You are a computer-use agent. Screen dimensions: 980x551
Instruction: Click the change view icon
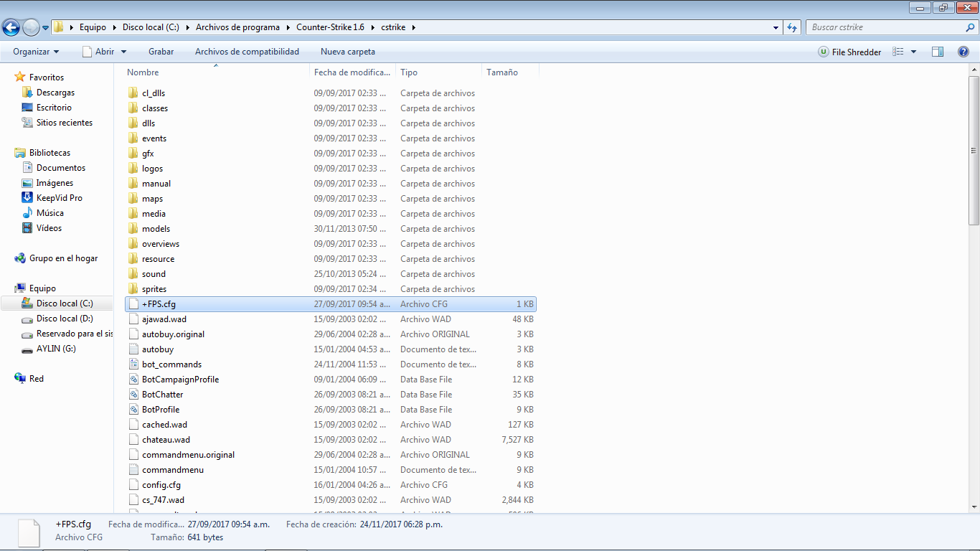(x=897, y=52)
